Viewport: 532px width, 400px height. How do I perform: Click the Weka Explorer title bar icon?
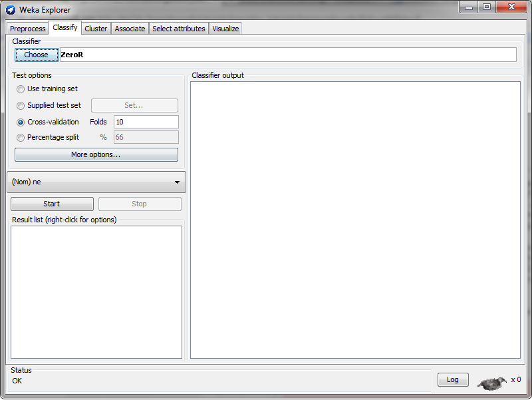pyautogui.click(x=11, y=10)
